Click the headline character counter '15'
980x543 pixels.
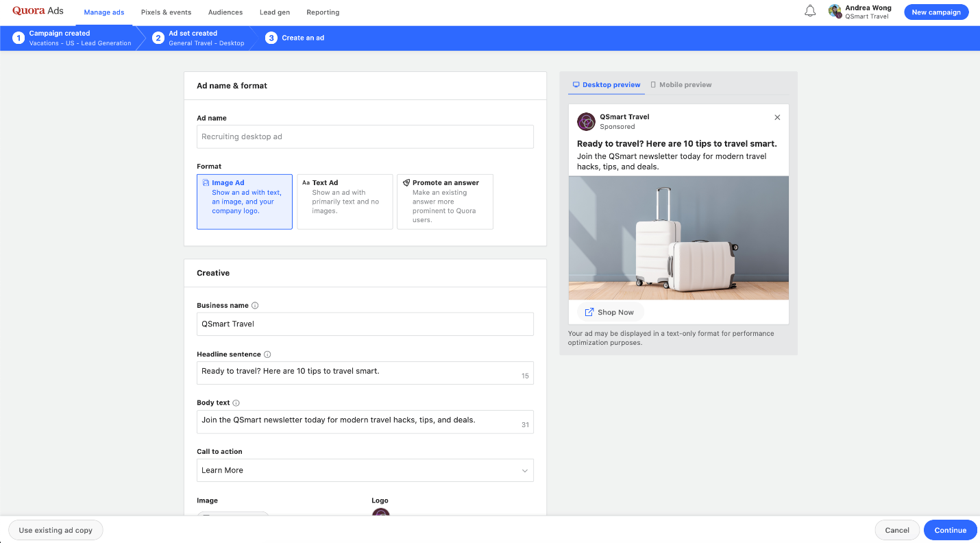click(x=526, y=376)
